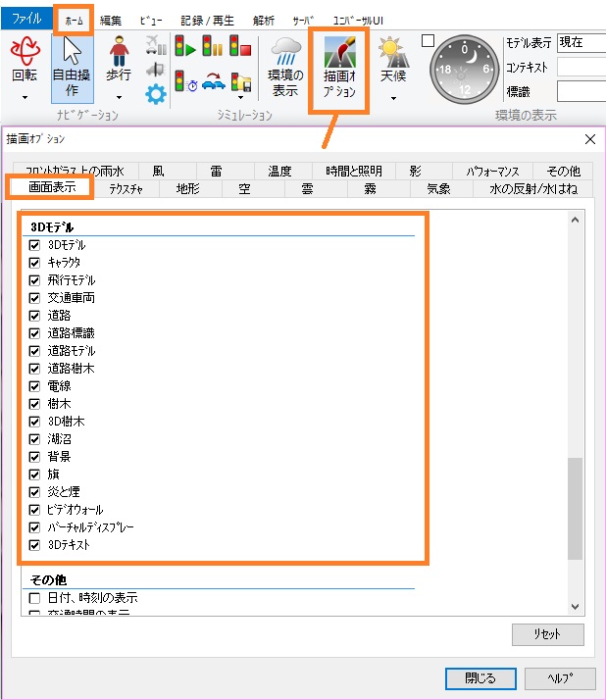Viewport: 606px width, 700px height.
Task: Switch to the テクスチャ tab
Action: tap(126, 189)
